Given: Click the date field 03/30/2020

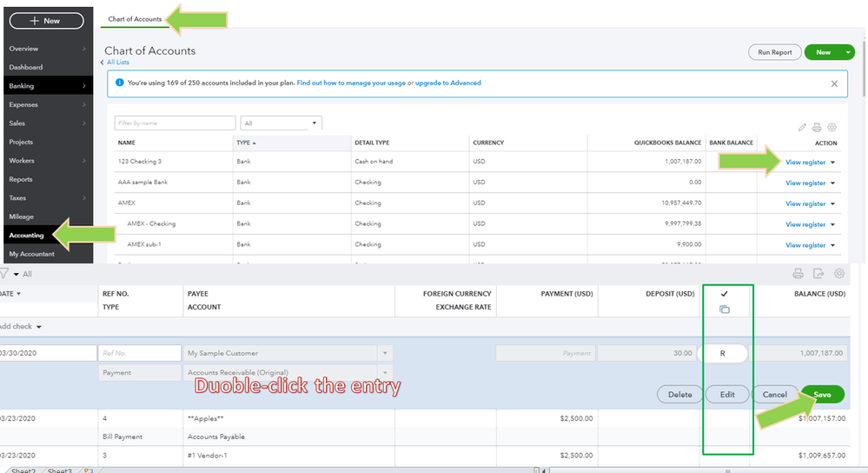Looking at the screenshot, I should [x=48, y=353].
